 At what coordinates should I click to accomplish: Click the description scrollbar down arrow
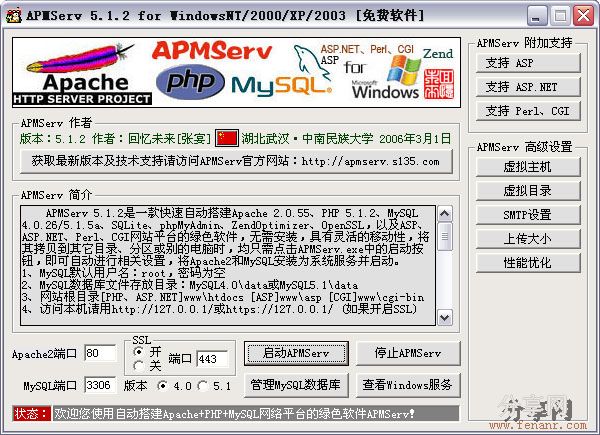(444, 318)
